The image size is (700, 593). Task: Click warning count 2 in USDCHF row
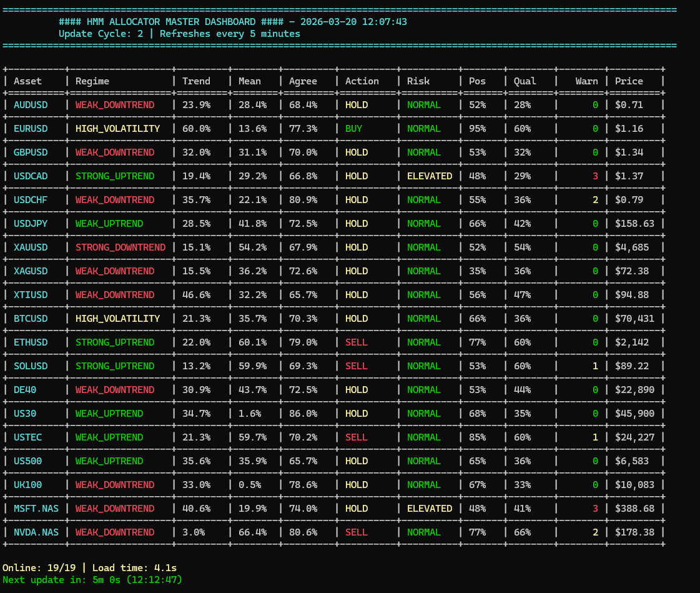(x=595, y=200)
